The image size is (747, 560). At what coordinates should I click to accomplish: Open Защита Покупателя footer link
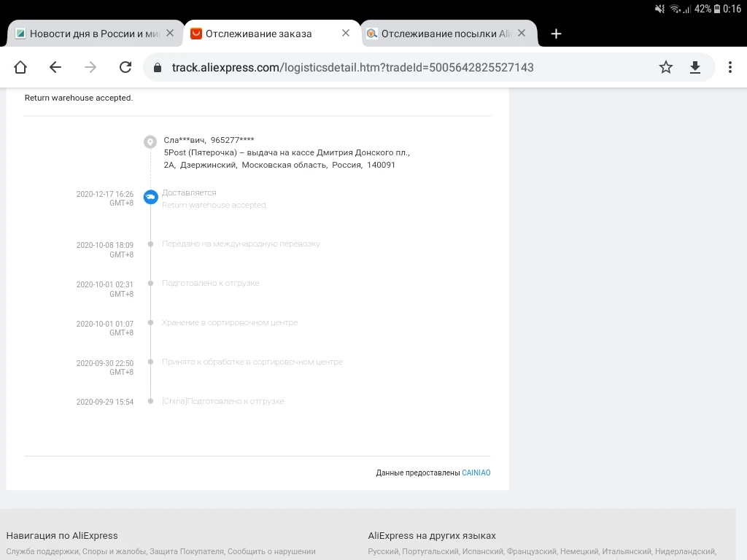tap(186, 551)
